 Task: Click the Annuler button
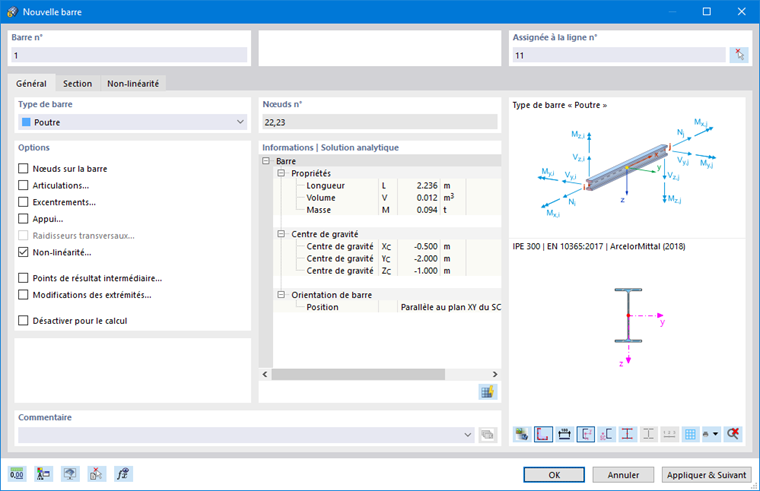(x=623, y=475)
